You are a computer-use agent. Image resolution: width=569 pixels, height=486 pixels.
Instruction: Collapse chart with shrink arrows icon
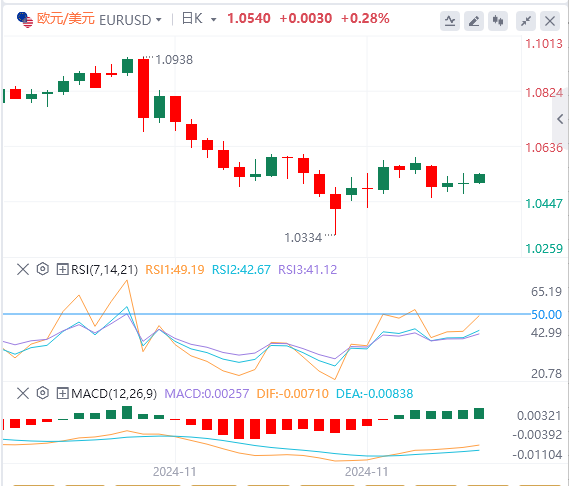tap(526, 21)
